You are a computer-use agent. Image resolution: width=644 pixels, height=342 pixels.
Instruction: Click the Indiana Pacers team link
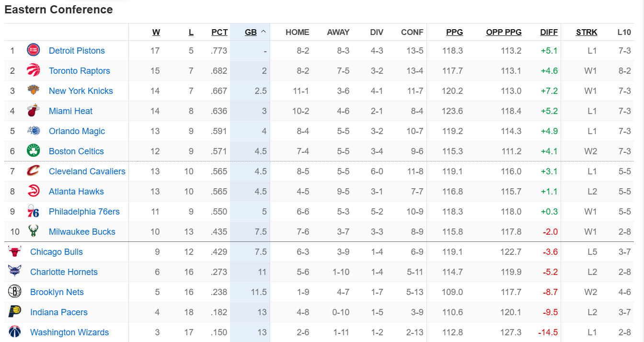pos(58,312)
